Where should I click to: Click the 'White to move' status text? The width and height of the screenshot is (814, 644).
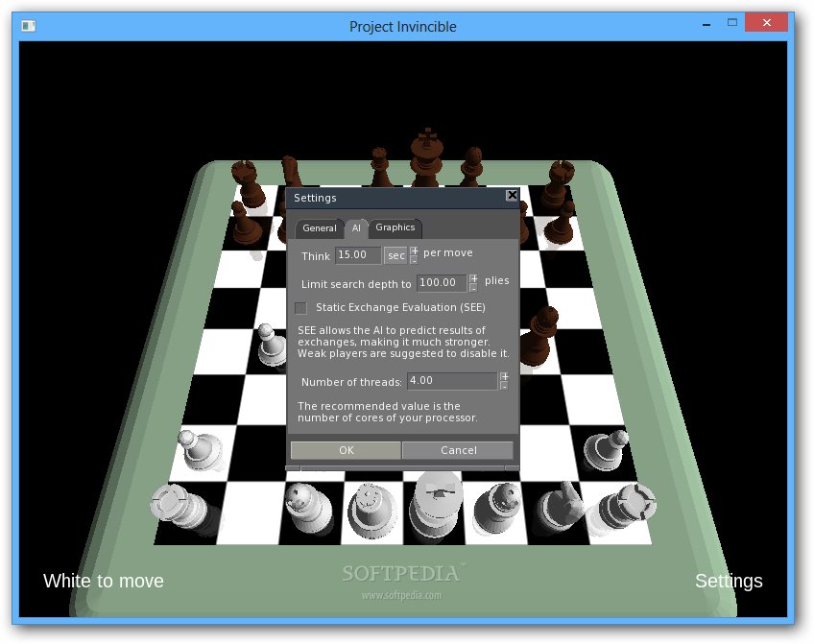(104, 581)
